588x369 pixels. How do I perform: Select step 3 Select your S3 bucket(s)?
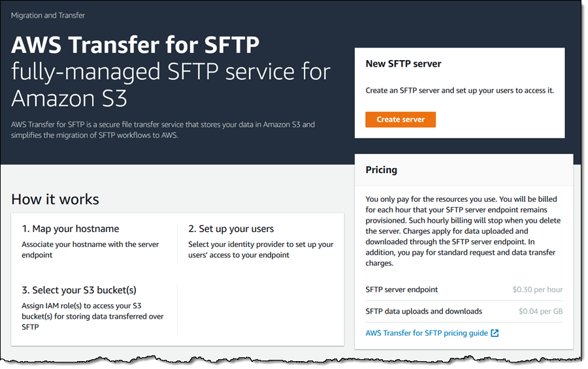click(79, 290)
